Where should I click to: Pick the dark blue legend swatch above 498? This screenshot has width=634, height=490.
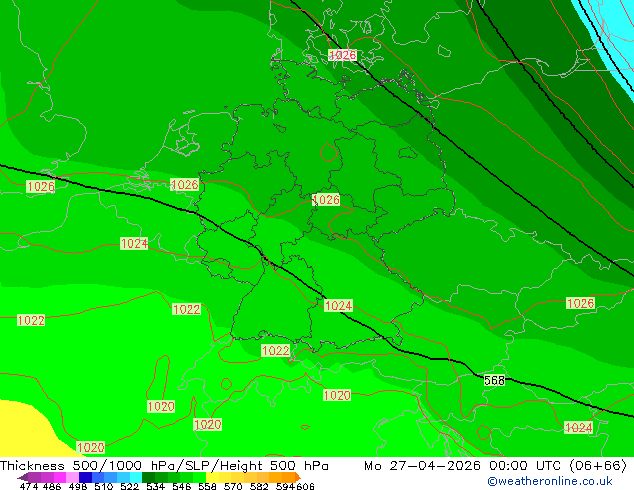(x=85, y=477)
